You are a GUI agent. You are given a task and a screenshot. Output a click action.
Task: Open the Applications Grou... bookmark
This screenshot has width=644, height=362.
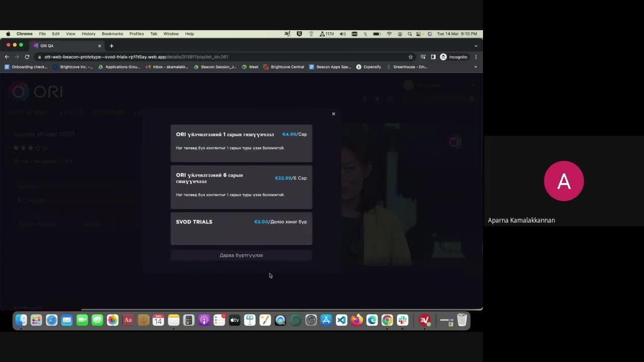click(x=119, y=67)
